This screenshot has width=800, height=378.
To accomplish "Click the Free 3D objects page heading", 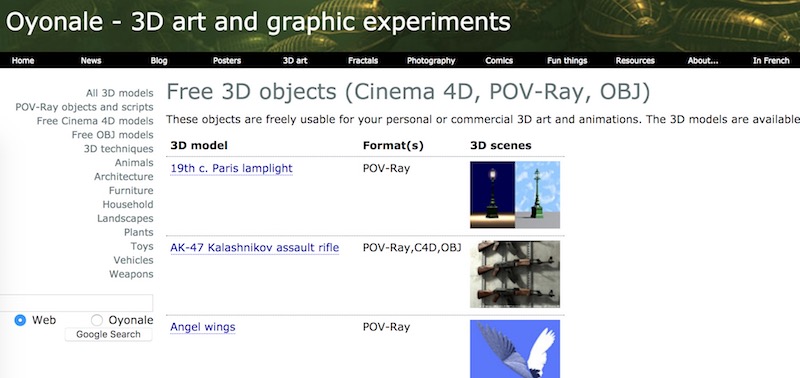I will 408,92.
